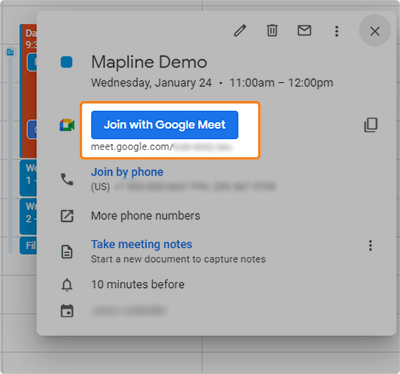Open meeting notes three-dot options

370,246
